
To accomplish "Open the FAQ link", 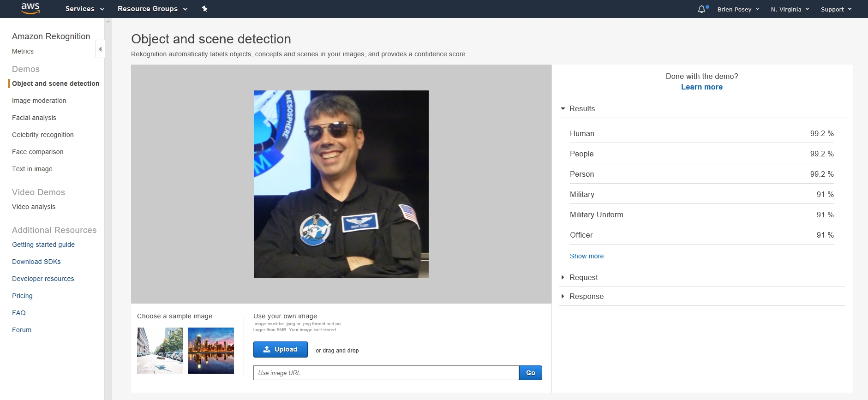I will click(19, 313).
